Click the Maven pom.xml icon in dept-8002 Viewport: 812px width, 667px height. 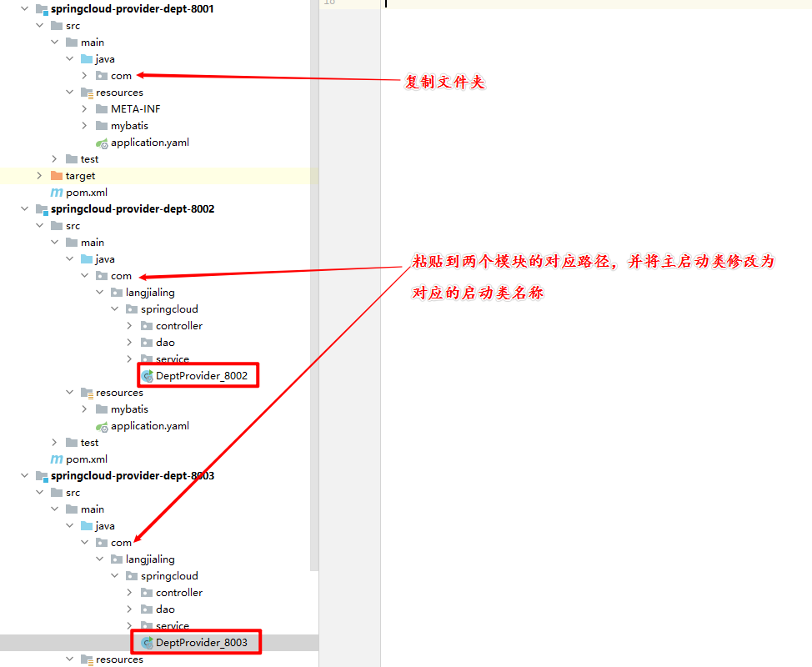pos(57,459)
